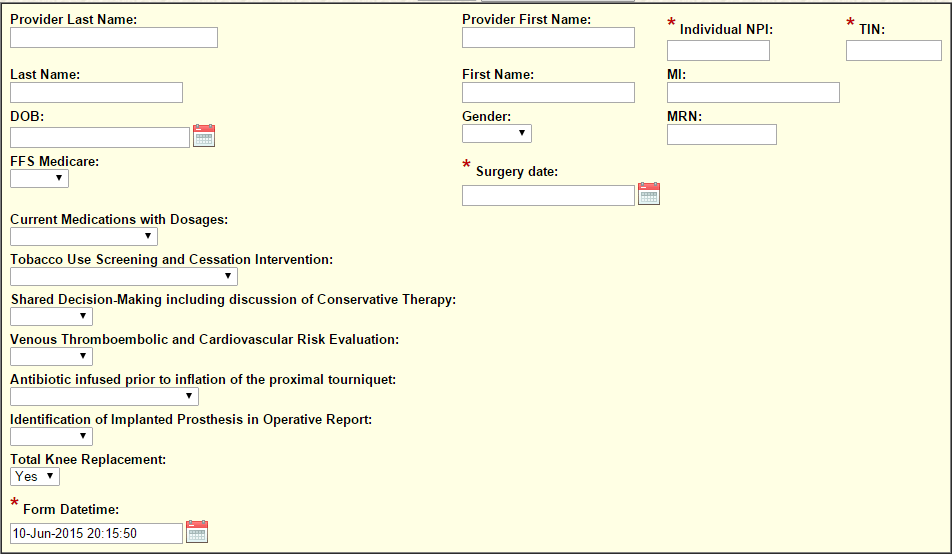Open Identification of Implanted Prosthesis dropdown
This screenshot has height=554, width=952.
(x=52, y=436)
